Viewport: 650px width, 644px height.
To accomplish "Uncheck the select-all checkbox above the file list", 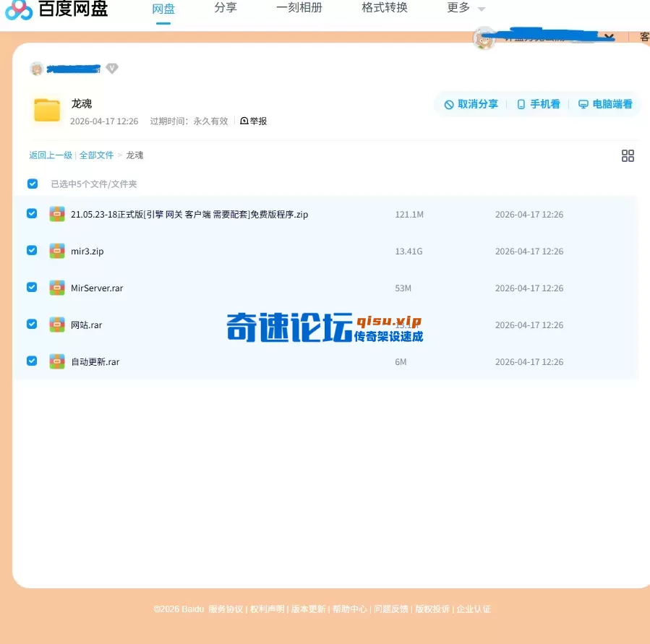I will (x=32, y=184).
